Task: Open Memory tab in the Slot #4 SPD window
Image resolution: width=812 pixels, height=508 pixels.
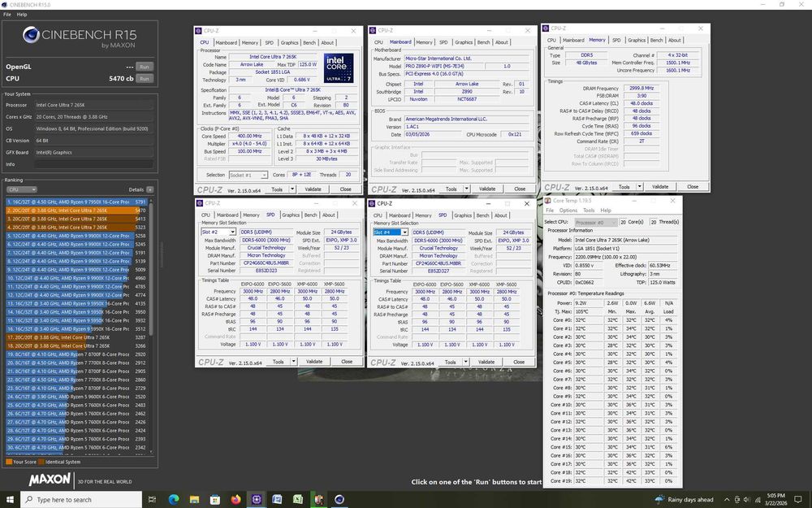Action: click(x=423, y=215)
